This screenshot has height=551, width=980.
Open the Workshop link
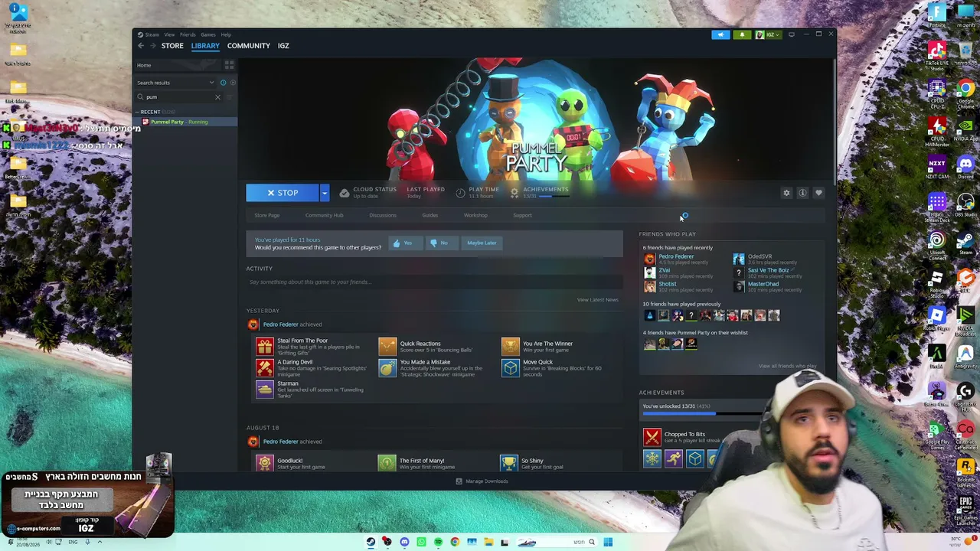tap(475, 215)
